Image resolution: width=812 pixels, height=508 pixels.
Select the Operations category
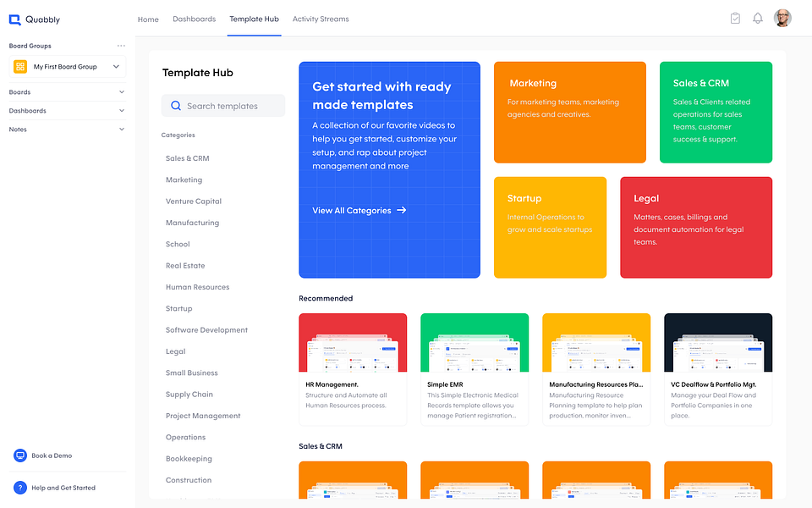(x=185, y=438)
